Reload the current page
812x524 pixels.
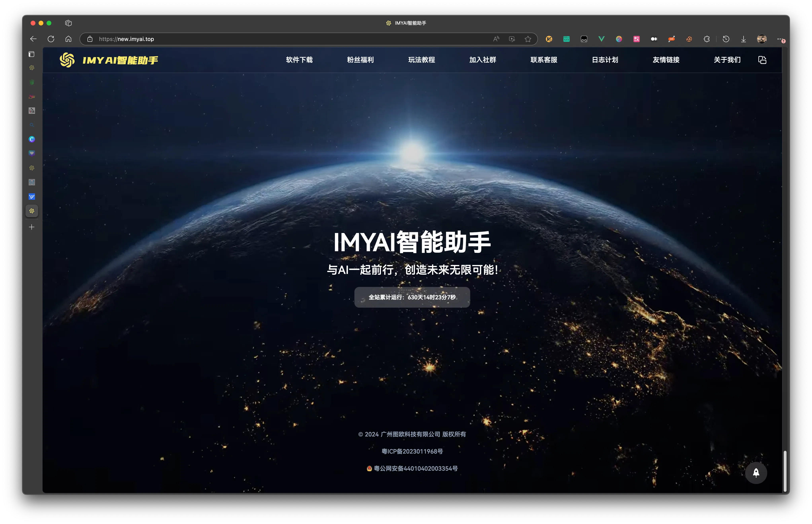[x=51, y=39]
